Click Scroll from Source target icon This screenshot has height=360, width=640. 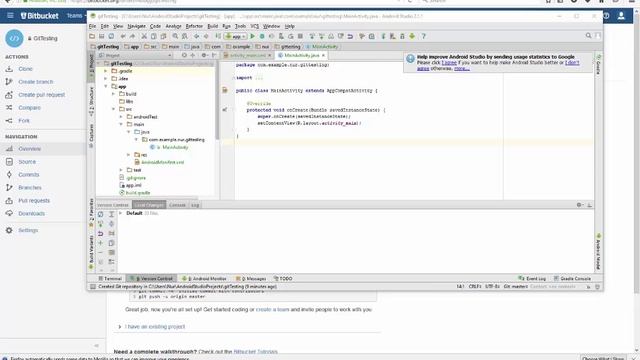point(184,55)
